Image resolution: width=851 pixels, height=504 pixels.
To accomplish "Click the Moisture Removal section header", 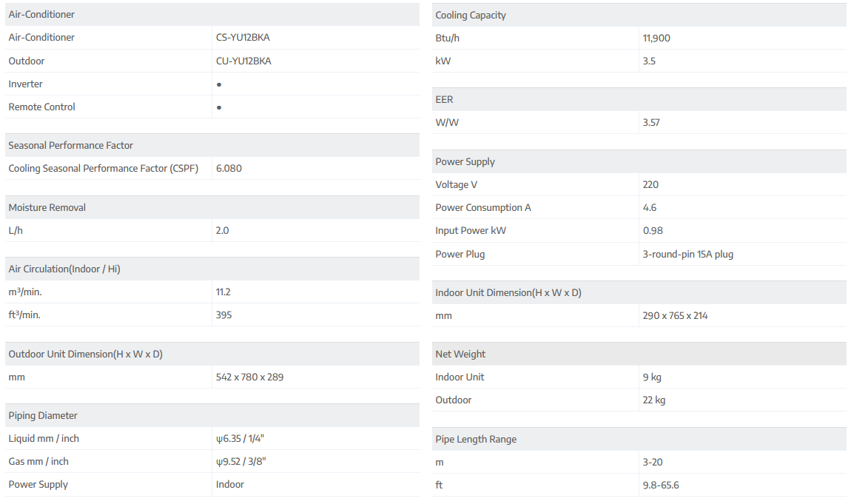I will 47,207.
